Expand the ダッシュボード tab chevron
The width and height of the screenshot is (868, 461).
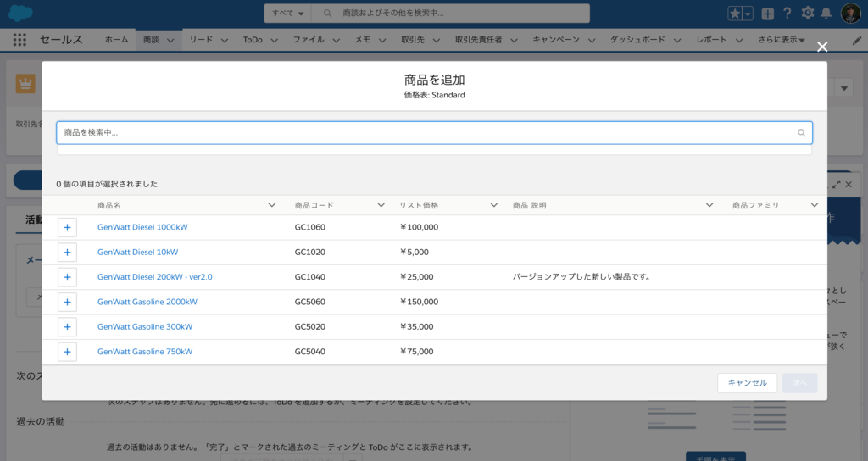tap(677, 41)
